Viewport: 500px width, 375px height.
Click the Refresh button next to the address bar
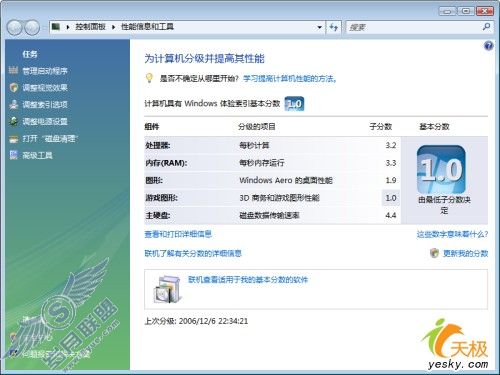334,27
